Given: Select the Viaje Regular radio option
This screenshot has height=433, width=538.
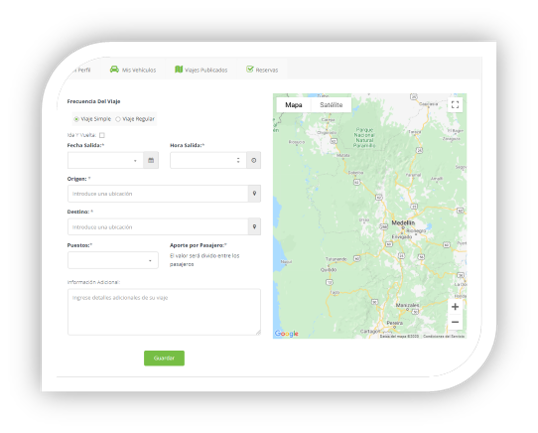Looking at the screenshot, I should click(x=118, y=119).
